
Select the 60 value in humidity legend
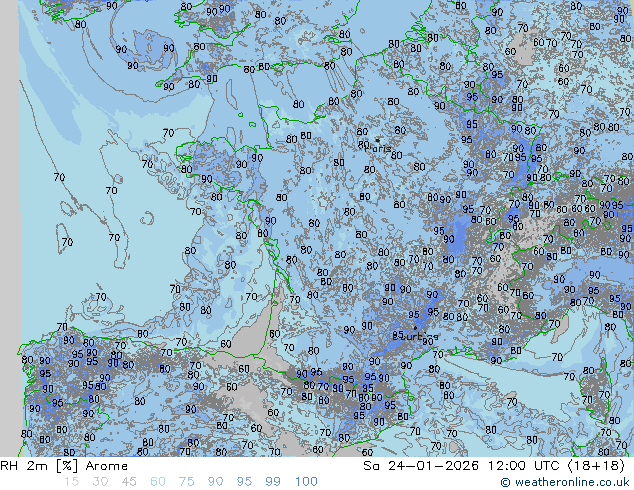click(157, 481)
